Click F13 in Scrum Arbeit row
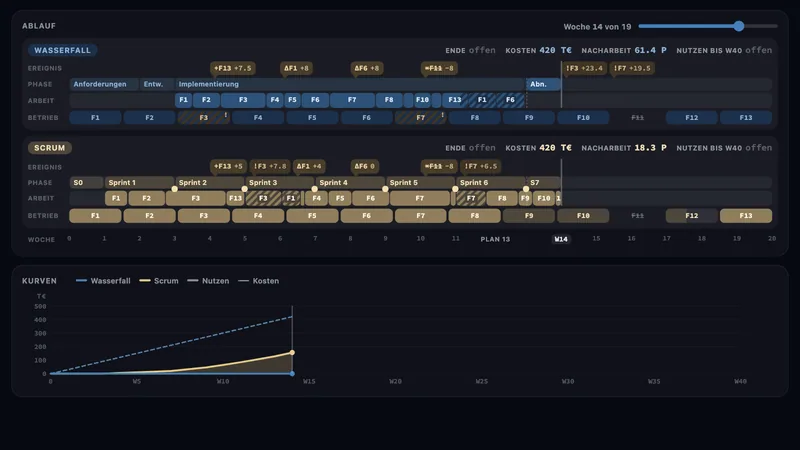 click(235, 198)
